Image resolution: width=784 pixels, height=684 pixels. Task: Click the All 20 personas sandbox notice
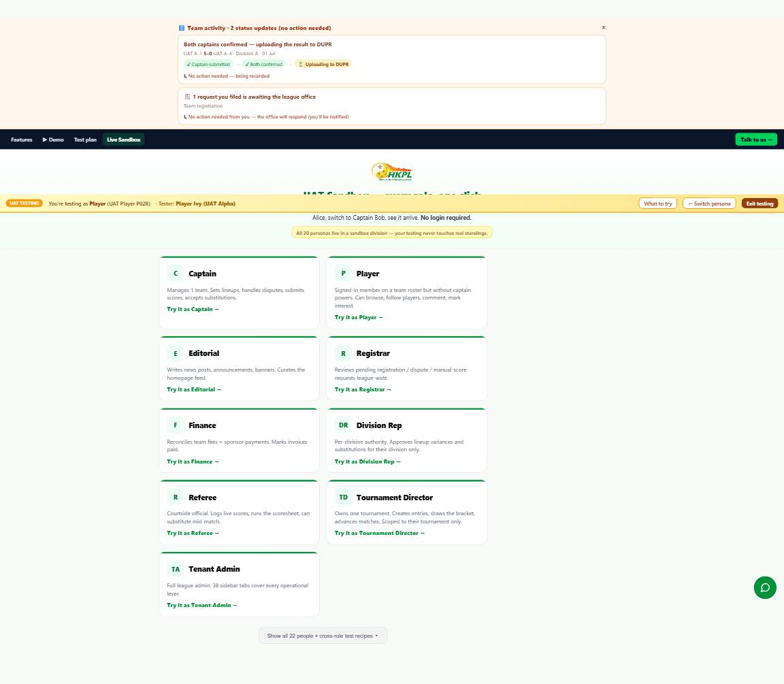pyautogui.click(x=391, y=233)
